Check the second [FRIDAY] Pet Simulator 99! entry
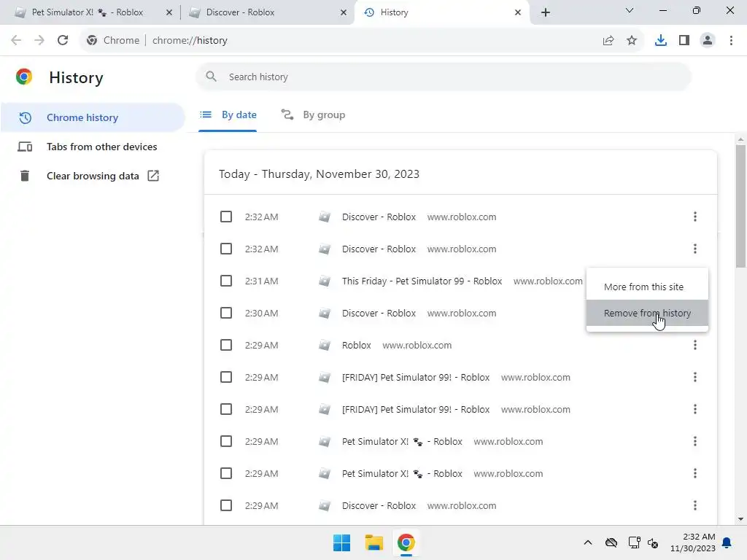 tap(226, 409)
